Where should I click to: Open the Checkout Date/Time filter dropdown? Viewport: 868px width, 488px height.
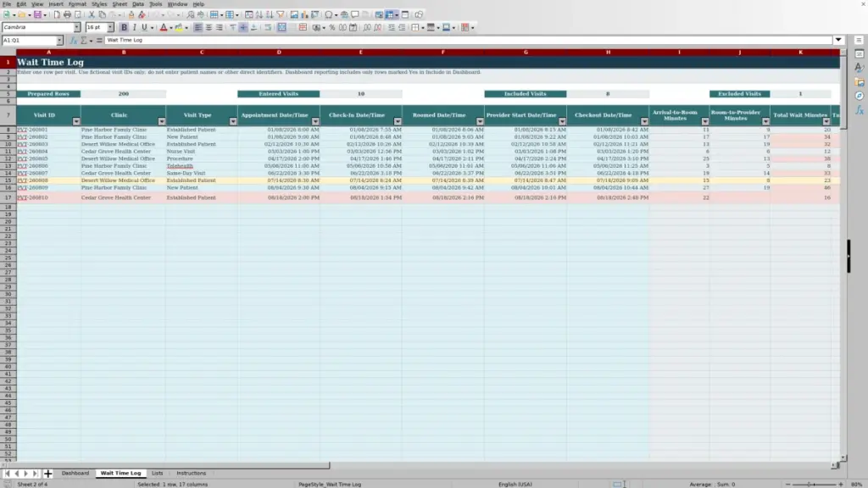tap(645, 121)
